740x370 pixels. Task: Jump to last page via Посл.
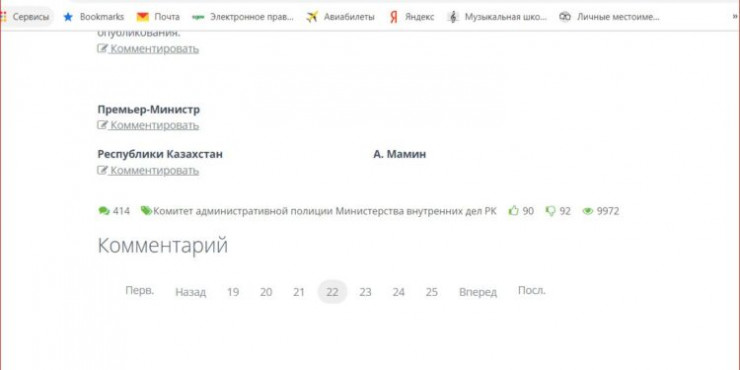click(531, 291)
